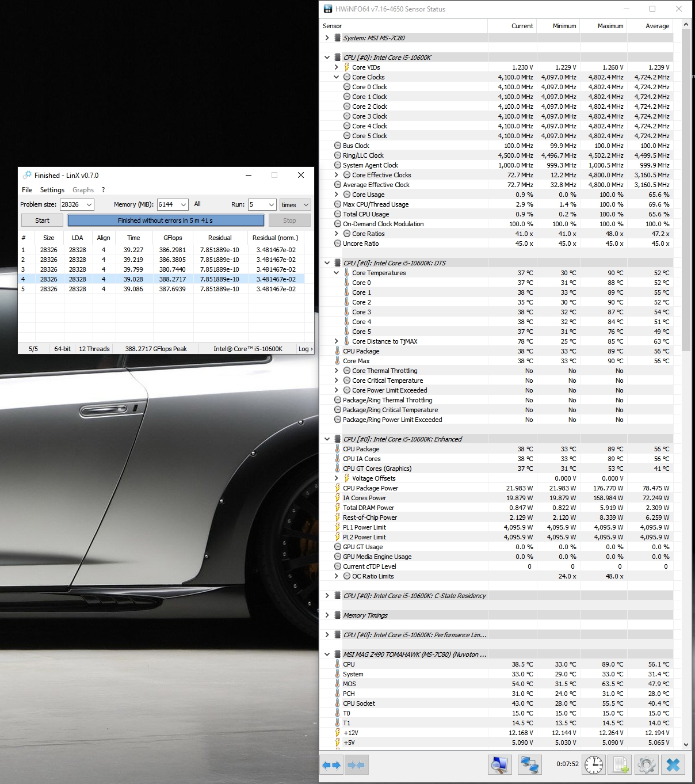Image resolution: width=695 pixels, height=784 pixels.
Task: Open the ? help menu in LinX
Action: pyautogui.click(x=103, y=189)
